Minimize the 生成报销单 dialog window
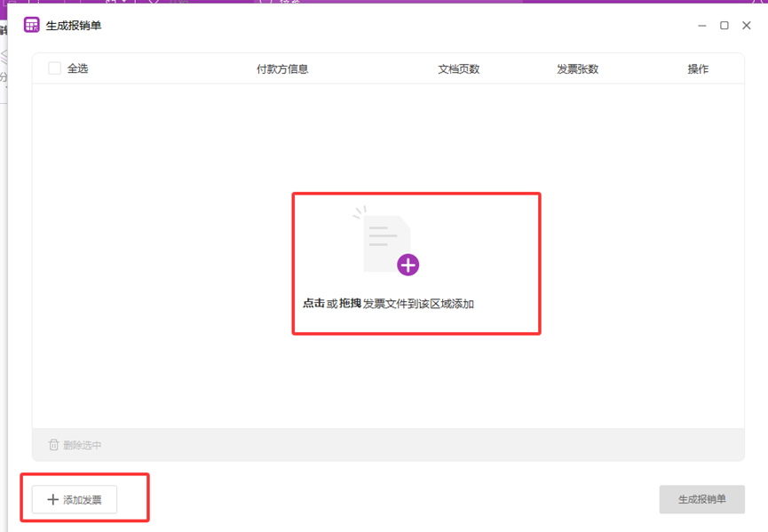The height and width of the screenshot is (532, 768). tap(702, 26)
